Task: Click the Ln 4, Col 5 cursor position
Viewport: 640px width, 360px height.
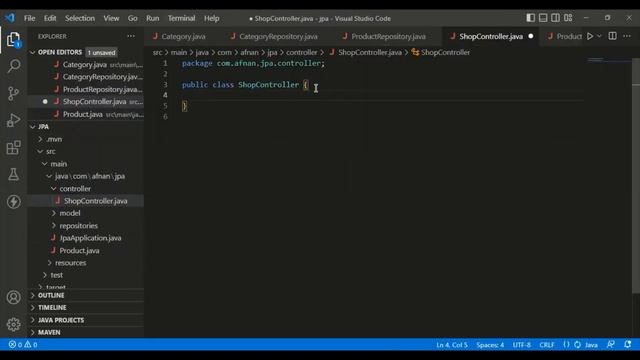Action: 452,345
